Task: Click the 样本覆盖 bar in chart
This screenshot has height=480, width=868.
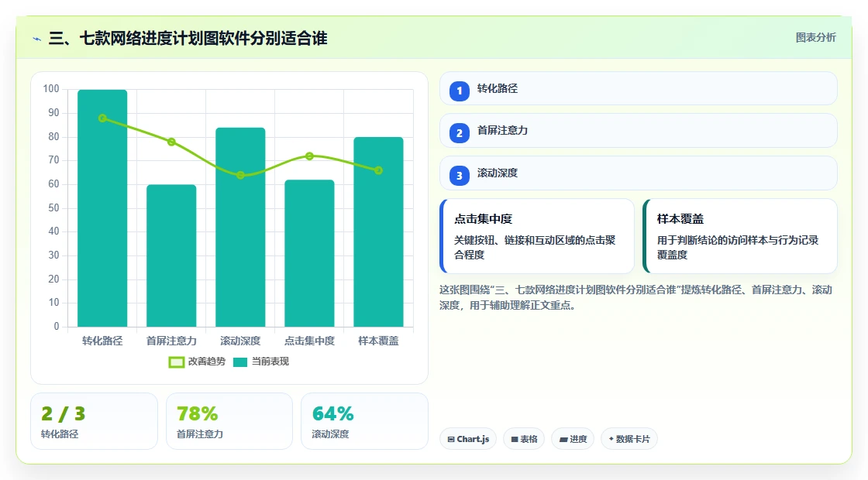Action: 379,231
